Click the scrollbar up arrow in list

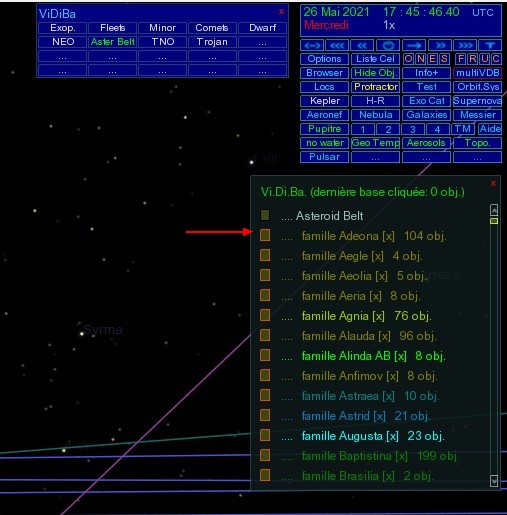(494, 210)
